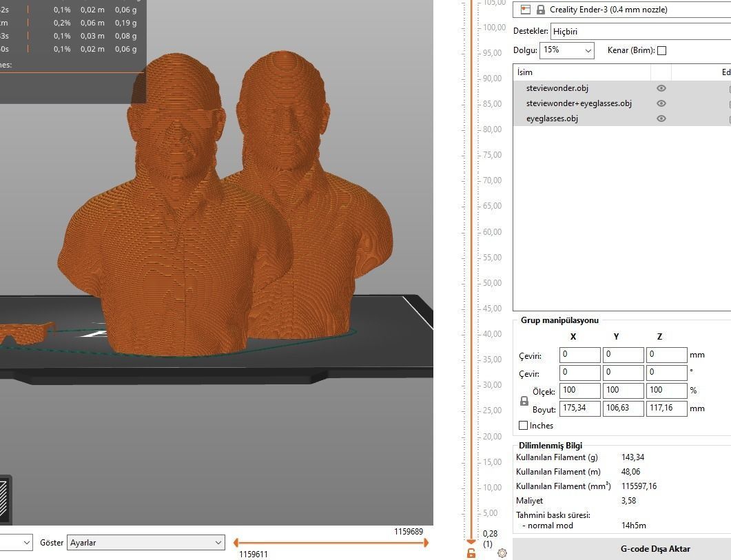
Task: Open the layer slider cog settings
Action: coord(502,553)
